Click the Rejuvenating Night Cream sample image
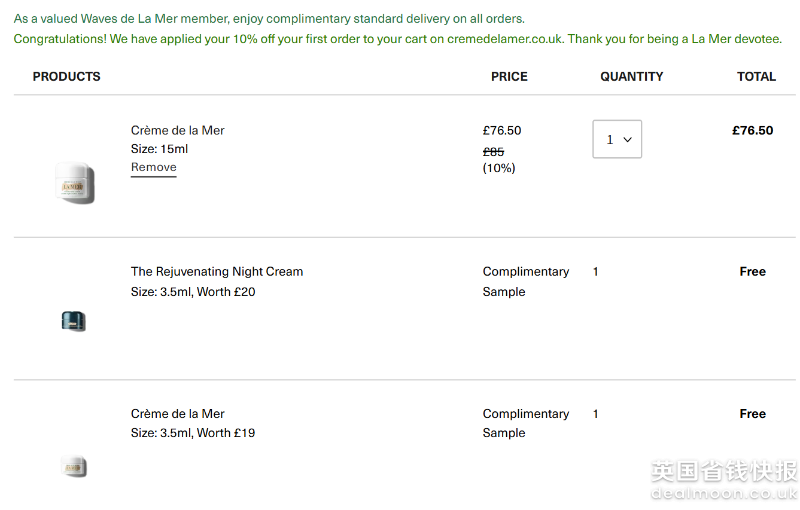Viewport: 800px width, 510px height. [x=73, y=321]
